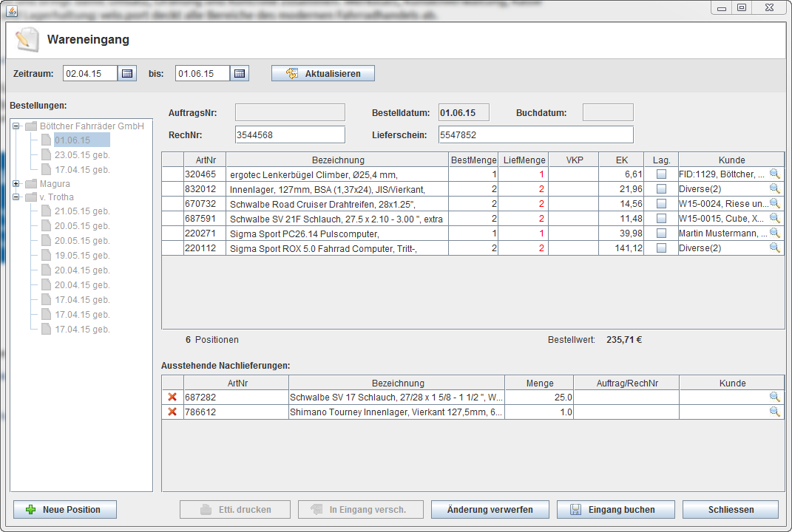The width and height of the screenshot is (792, 532).
Task: Toggle Lag. checkbox for article 320465
Action: click(x=661, y=174)
